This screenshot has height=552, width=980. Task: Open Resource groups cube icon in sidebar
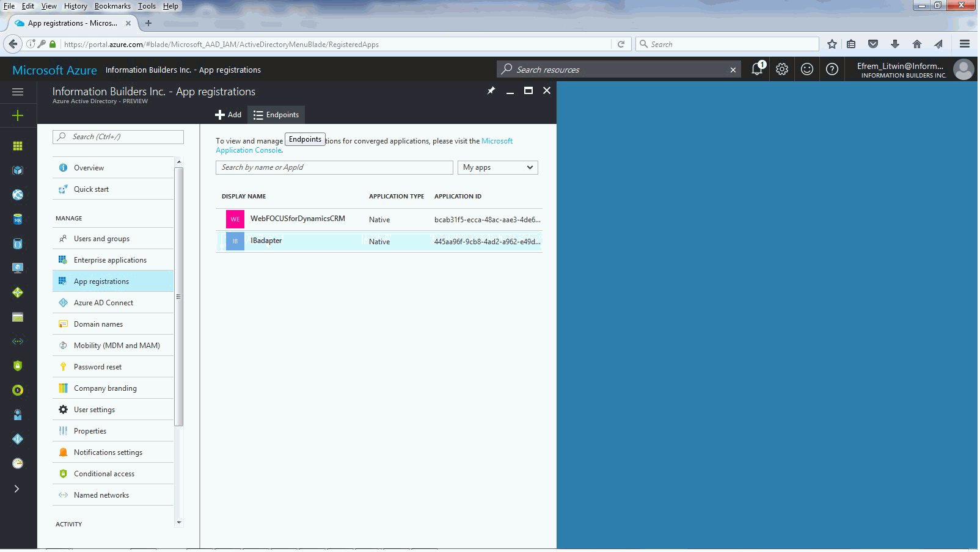(x=18, y=170)
